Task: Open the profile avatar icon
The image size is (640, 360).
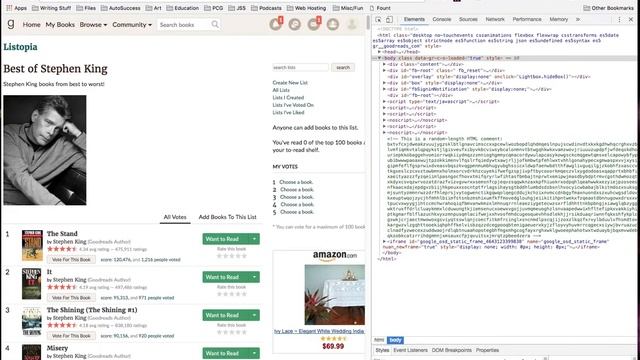Action: pyautogui.click(x=351, y=24)
